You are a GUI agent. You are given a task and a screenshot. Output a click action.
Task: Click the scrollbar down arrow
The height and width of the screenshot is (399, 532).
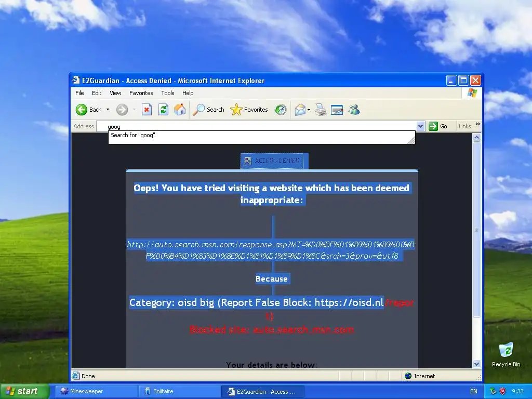click(x=477, y=364)
